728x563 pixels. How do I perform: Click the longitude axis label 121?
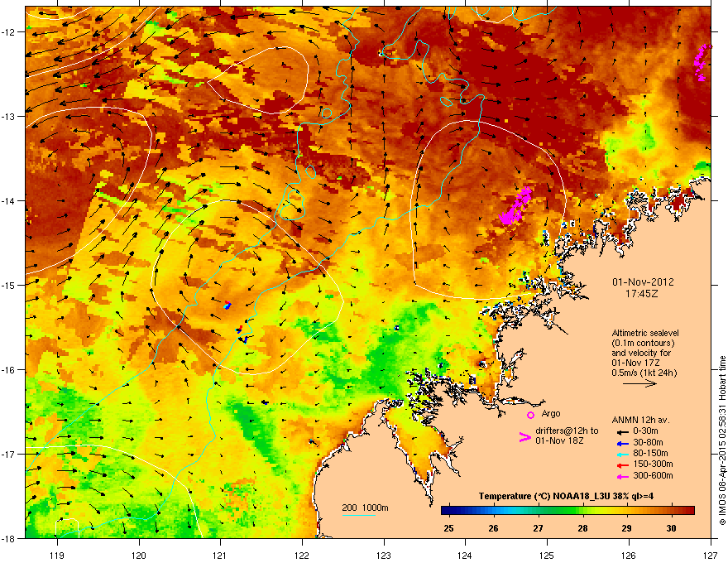pos(220,555)
